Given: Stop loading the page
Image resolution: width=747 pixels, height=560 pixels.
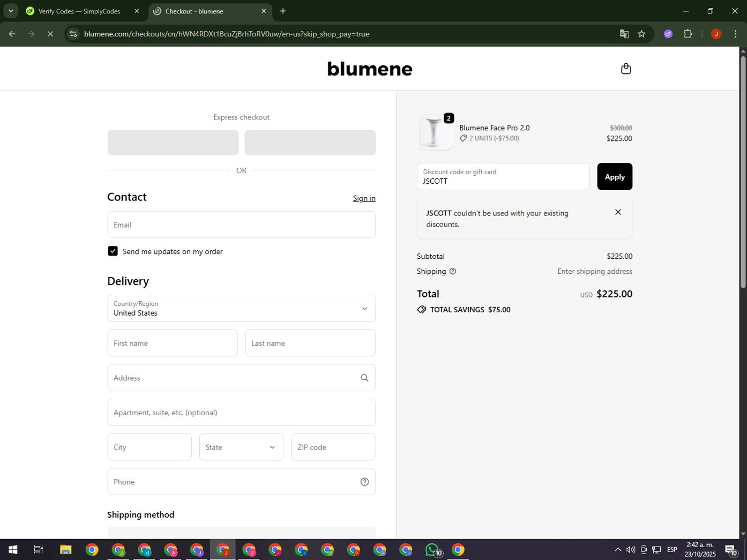Looking at the screenshot, I should [x=50, y=34].
